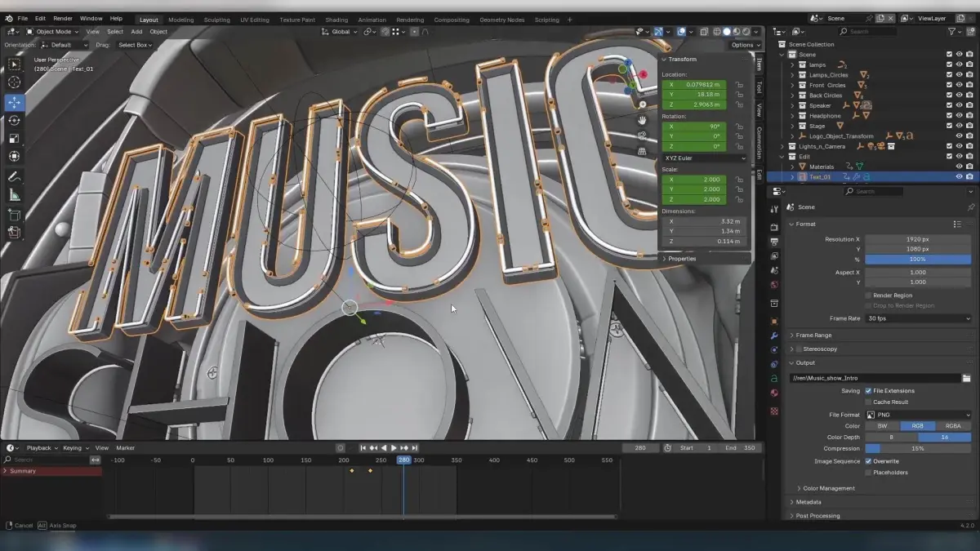This screenshot has width=980, height=551.
Task: Select RGBA color mode button
Action: pos(953,426)
